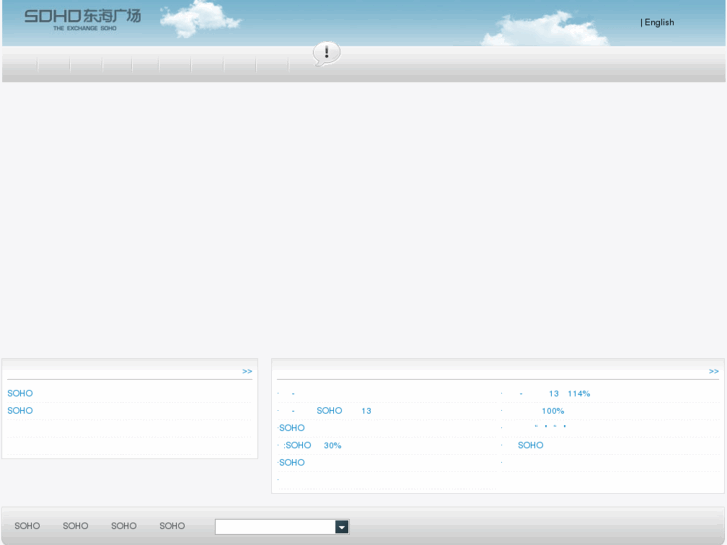
Task: Open the ':SOHO 30%' news link
Action: pyautogui.click(x=311, y=445)
